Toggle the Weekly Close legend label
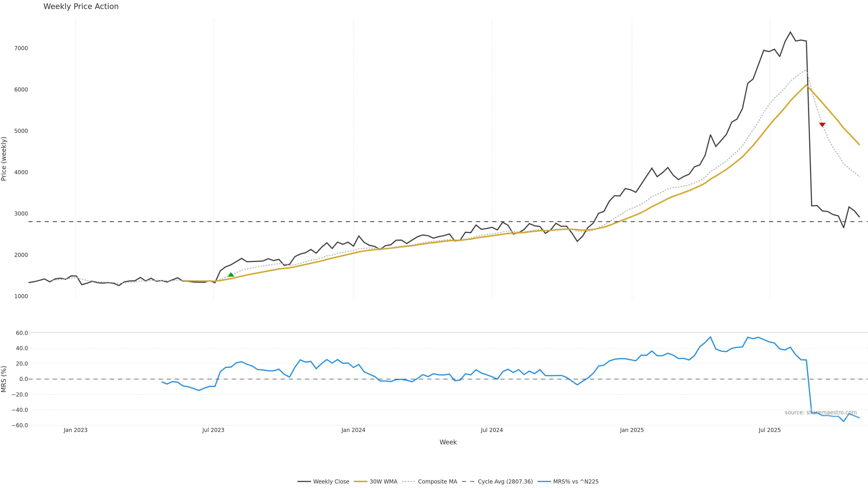 pyautogui.click(x=331, y=482)
